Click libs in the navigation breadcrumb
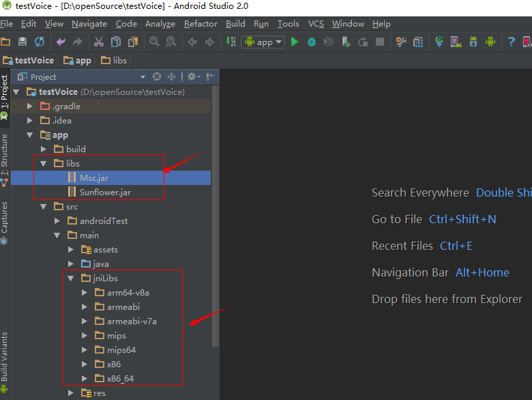Screen dimensions: 532x400 coord(114,61)
